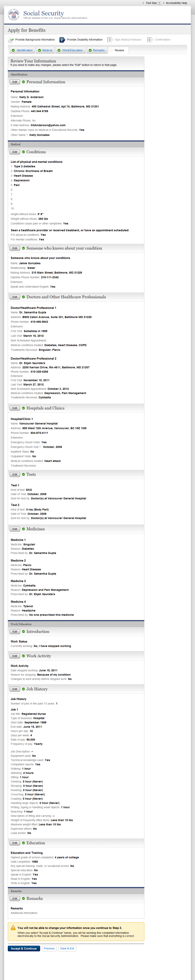Viewport: 195px width, 980px height.
Task: Click the step 3 Sign Medical Release icon
Action: (x=109, y=40)
